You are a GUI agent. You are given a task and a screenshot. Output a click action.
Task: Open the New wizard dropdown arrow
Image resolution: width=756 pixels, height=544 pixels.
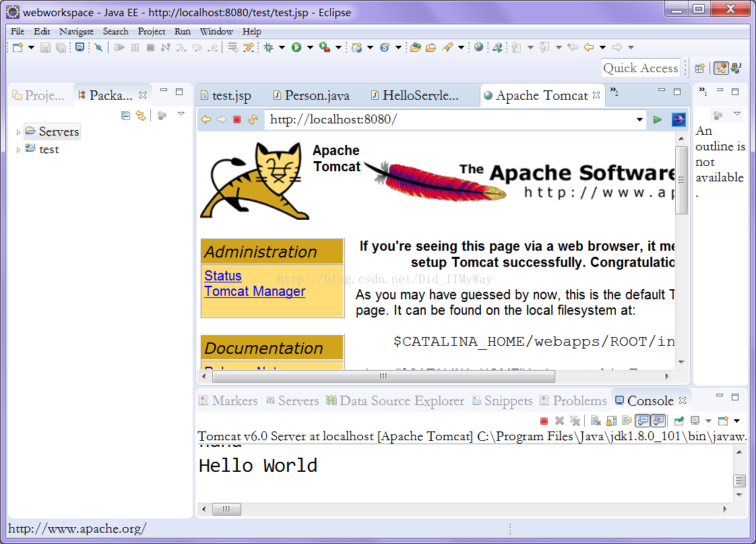[x=32, y=47]
